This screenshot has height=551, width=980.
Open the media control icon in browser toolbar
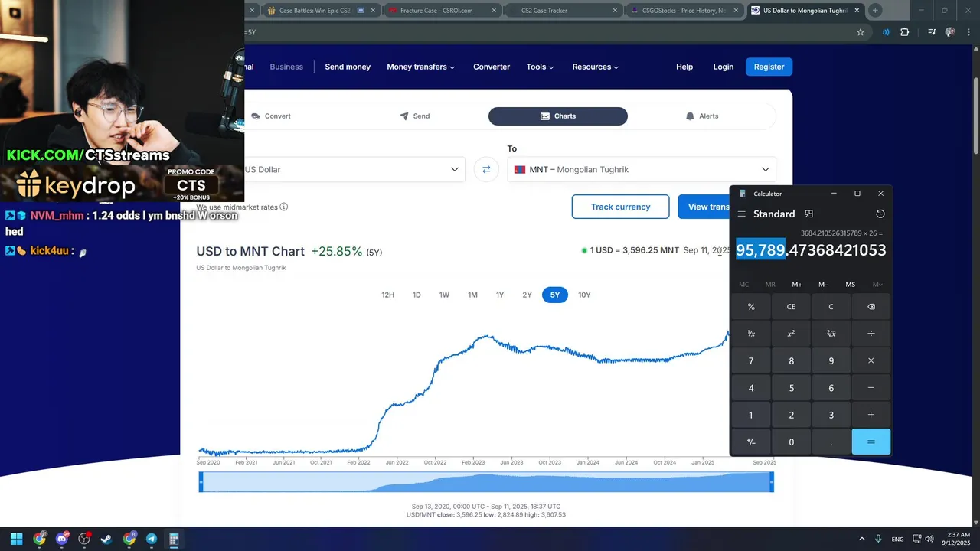pos(932,32)
